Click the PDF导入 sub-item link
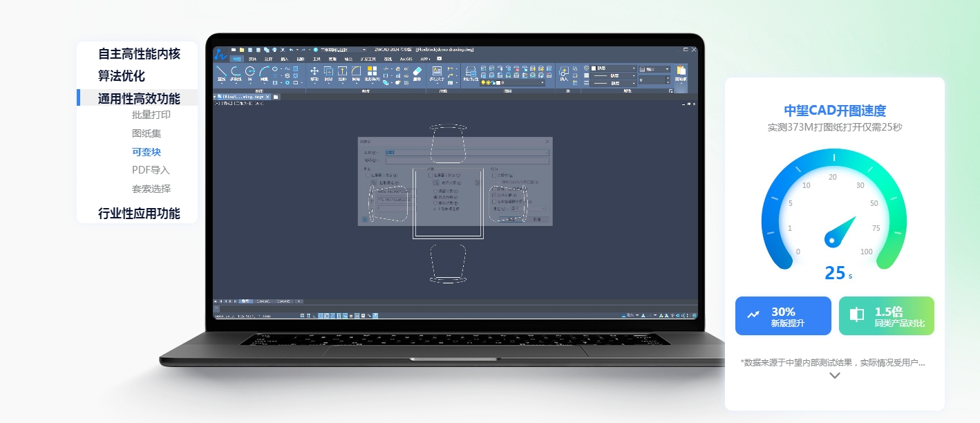The height and width of the screenshot is (423, 980). pyautogui.click(x=151, y=170)
